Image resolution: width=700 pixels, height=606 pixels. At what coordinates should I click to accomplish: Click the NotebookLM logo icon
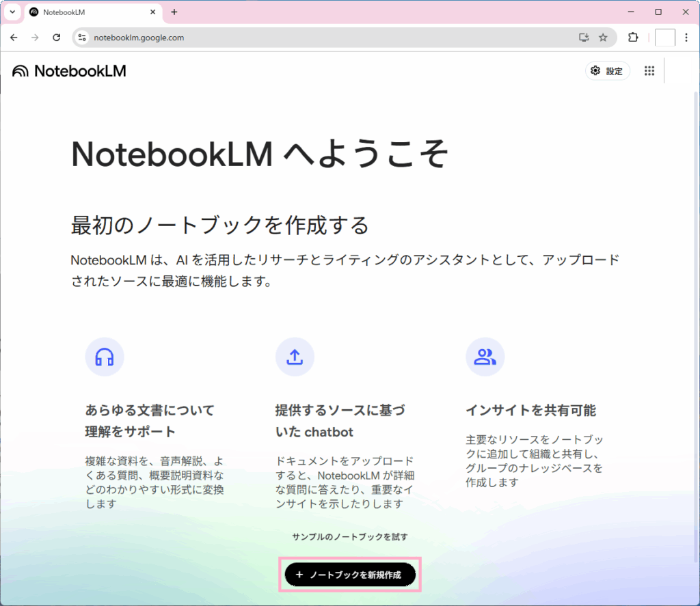click(21, 71)
